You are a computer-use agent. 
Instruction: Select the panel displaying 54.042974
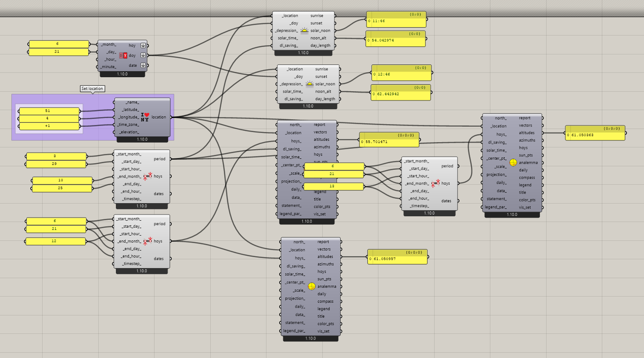pyautogui.click(x=395, y=40)
